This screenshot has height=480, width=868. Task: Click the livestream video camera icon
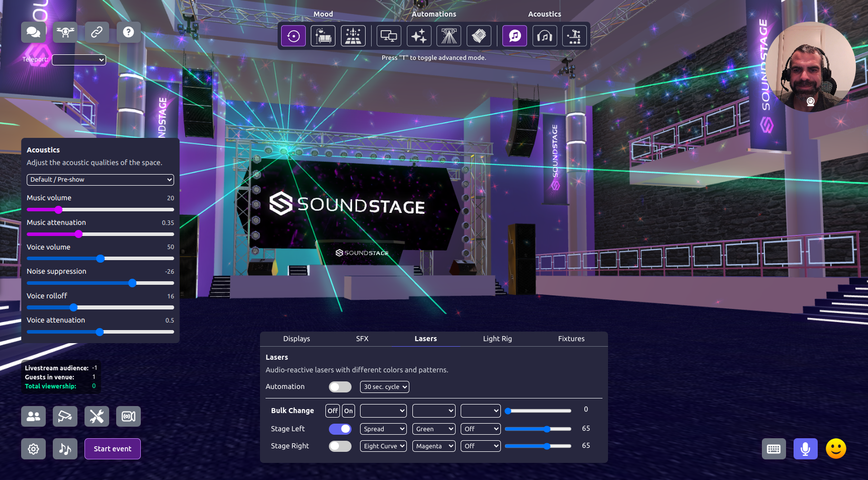129,417
